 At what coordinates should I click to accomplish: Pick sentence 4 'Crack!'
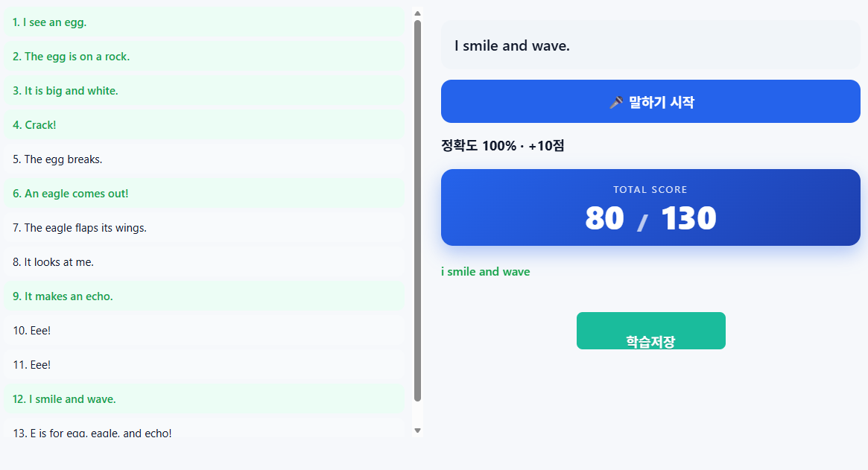pos(204,125)
